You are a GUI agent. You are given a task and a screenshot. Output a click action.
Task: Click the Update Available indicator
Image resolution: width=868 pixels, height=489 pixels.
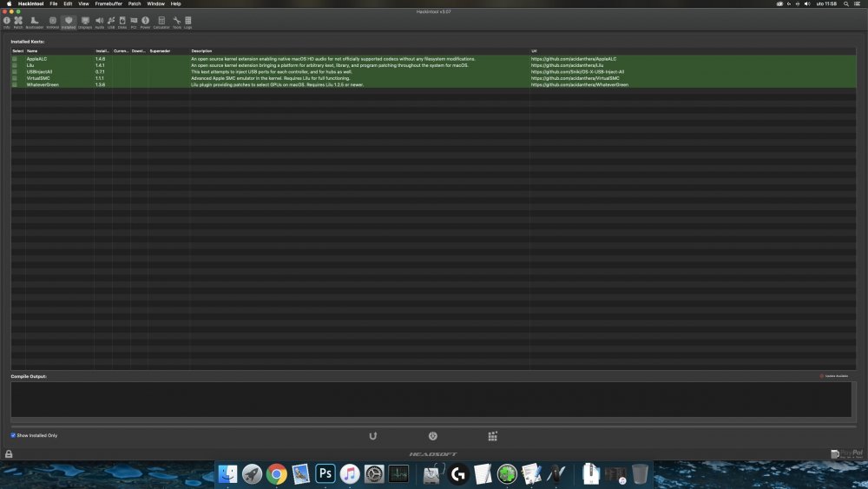tap(833, 376)
